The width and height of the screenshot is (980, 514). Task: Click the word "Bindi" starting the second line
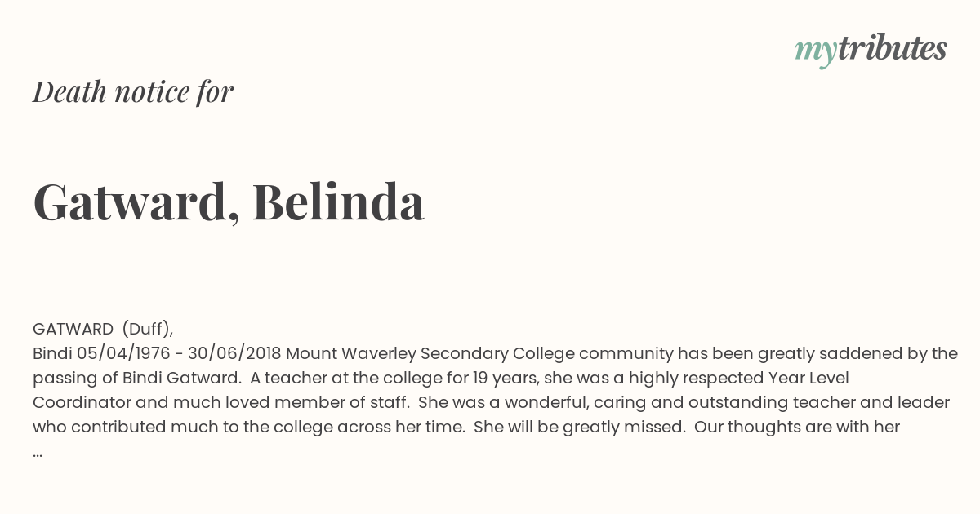click(x=52, y=353)
